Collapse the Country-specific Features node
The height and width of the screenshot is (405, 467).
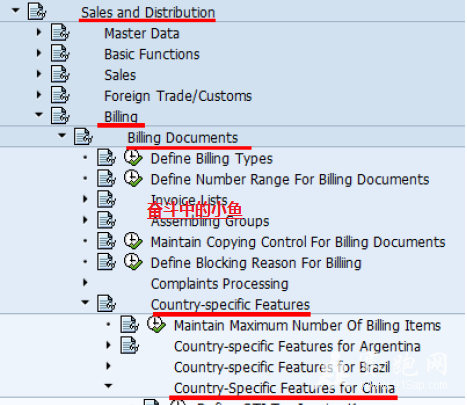85,302
